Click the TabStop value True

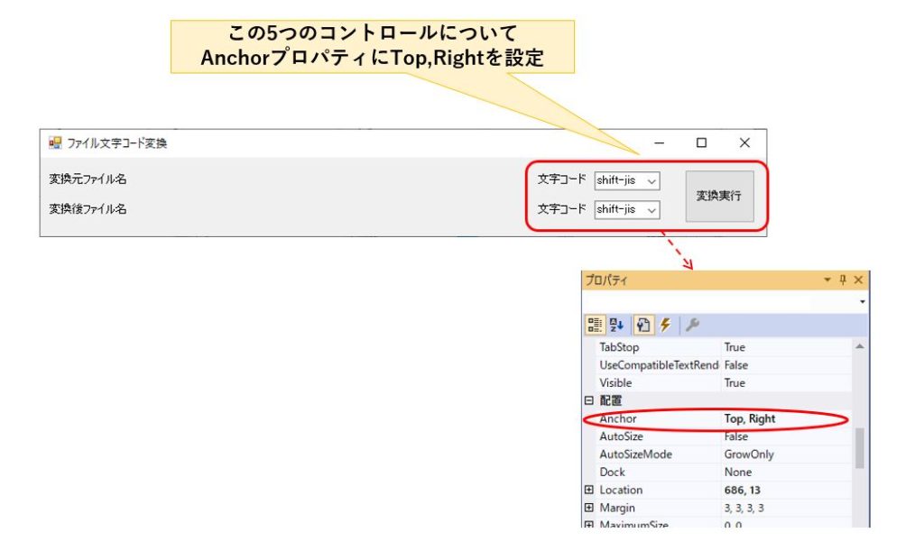click(735, 347)
